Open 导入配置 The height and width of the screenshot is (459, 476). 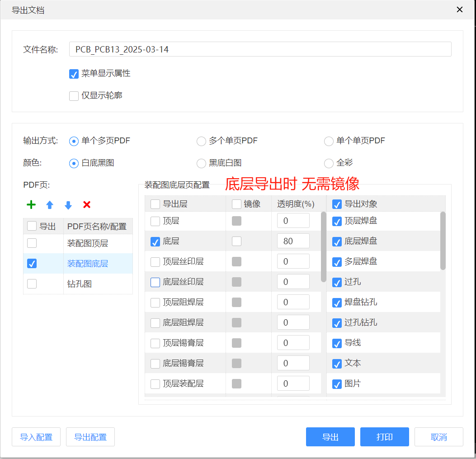click(36, 437)
